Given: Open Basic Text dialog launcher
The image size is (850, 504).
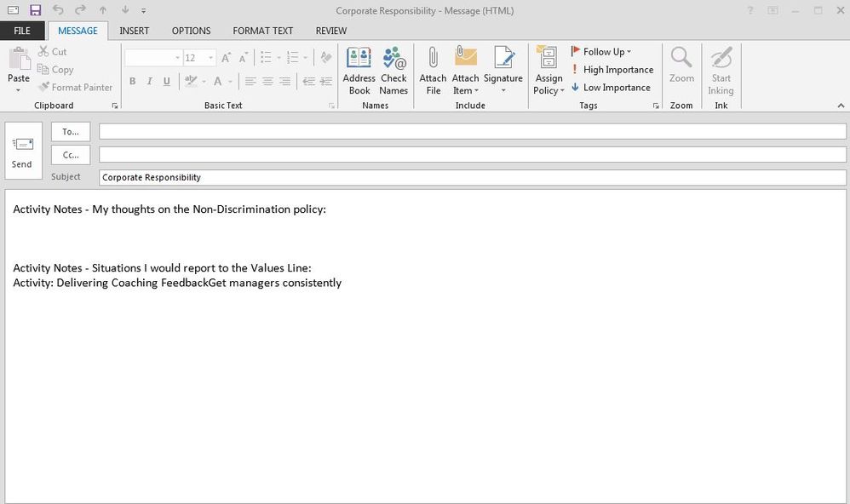Looking at the screenshot, I should coord(332,106).
